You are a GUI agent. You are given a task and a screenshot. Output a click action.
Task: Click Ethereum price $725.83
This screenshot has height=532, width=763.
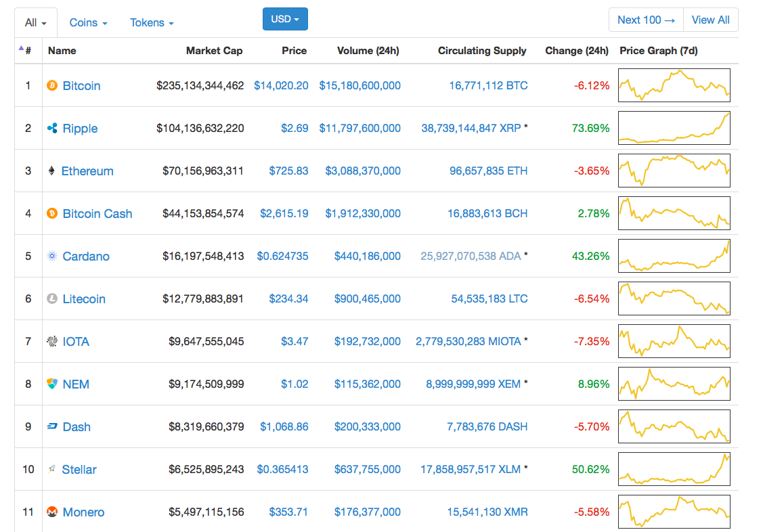click(288, 171)
